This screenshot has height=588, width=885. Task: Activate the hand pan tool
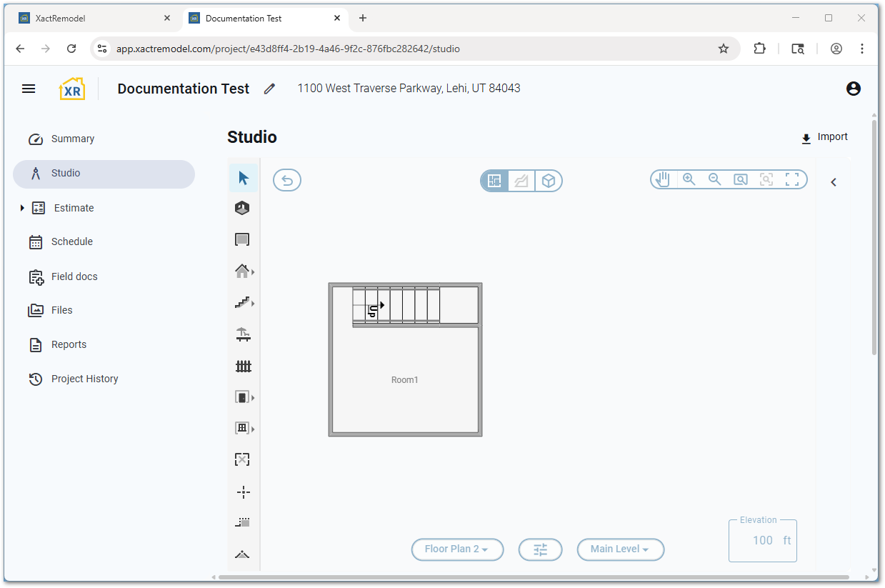pos(663,179)
